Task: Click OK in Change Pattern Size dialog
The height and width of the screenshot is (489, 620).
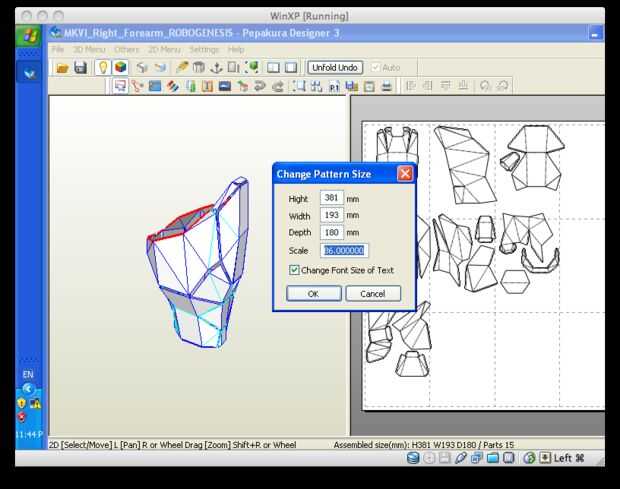Action: [x=314, y=294]
